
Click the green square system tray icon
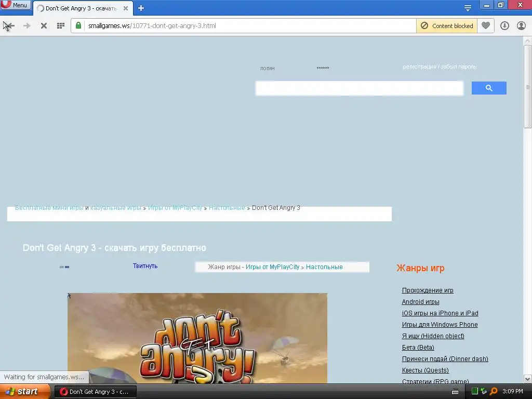click(x=475, y=392)
